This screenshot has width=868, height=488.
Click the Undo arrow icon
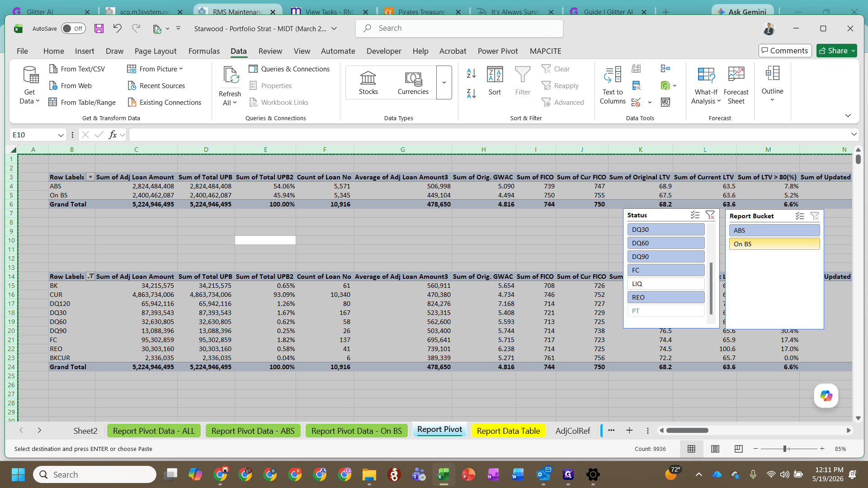tap(117, 28)
